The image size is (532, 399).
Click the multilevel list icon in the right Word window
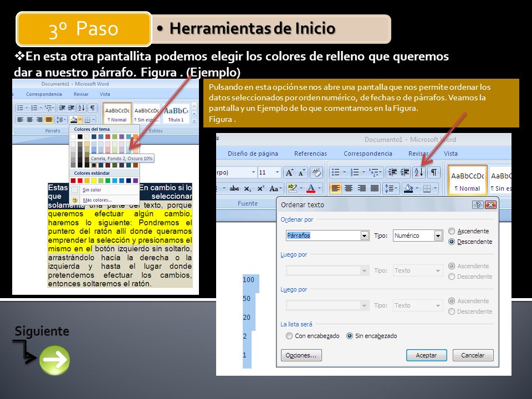click(x=374, y=172)
